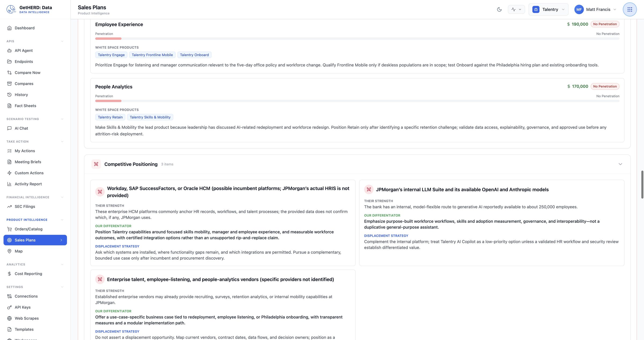The height and width of the screenshot is (340, 644).
Task: Open Matt Francis user menu
Action: [x=595, y=9]
